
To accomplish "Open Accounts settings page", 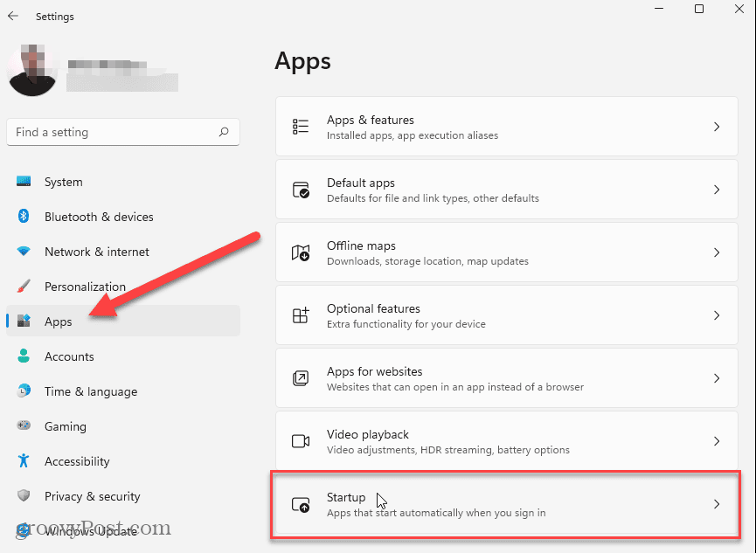I will (x=69, y=356).
